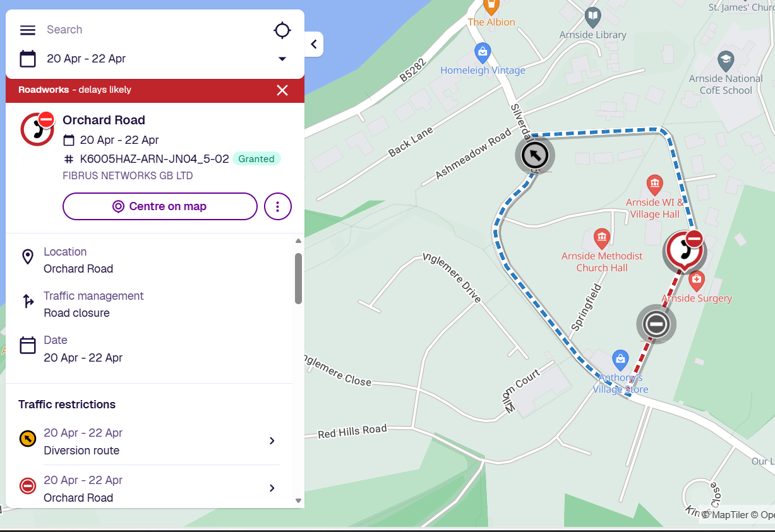Click the yellow diversion arrow icon in Traffic restrictions
This screenshot has width=775, height=532.
pyautogui.click(x=27, y=438)
